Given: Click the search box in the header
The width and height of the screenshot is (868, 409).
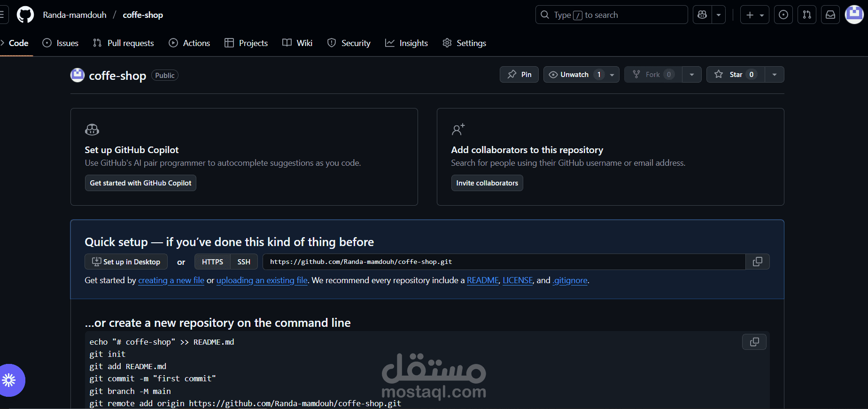Looking at the screenshot, I should click(612, 15).
